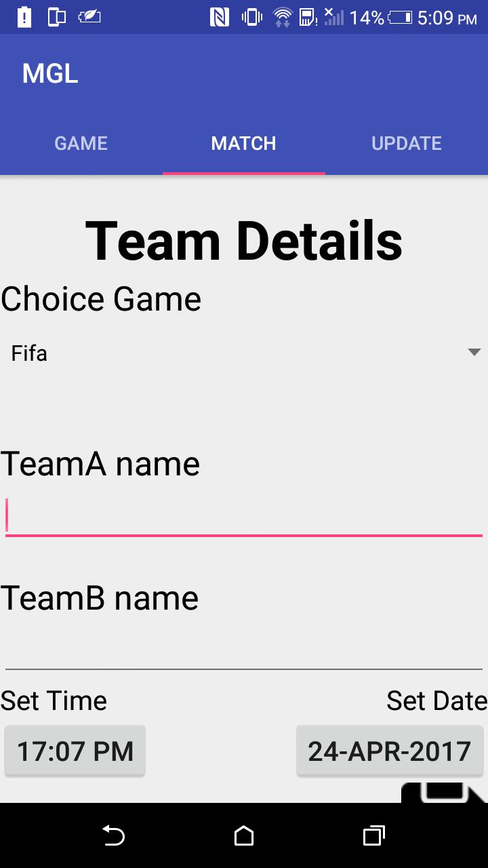This screenshot has width=488, height=868.
Task: Tap the NFC status icon
Action: pyautogui.click(x=220, y=17)
